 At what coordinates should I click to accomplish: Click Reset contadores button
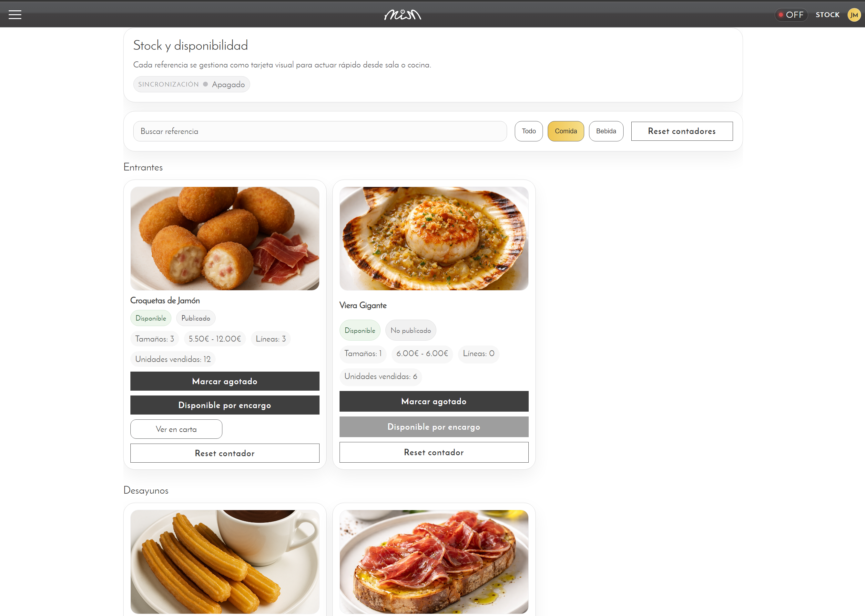tap(682, 131)
